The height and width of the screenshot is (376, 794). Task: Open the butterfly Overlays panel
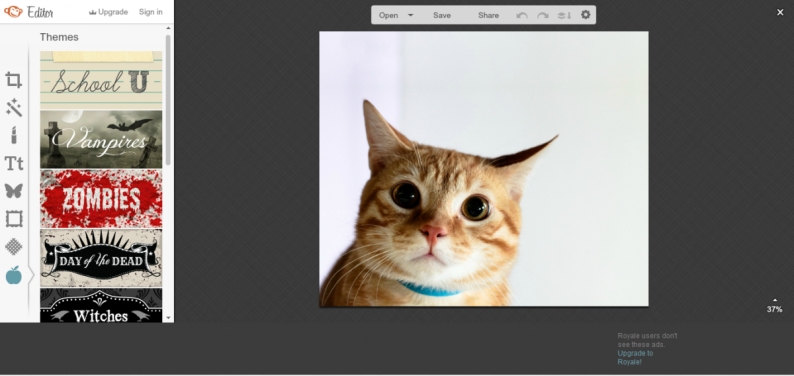[x=14, y=191]
